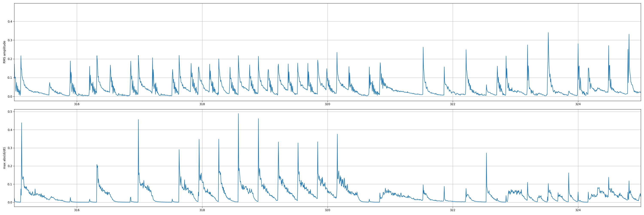Select the 0.3 tick on max abs(di/dt) axis
The height and width of the screenshot is (215, 644).
pyautogui.click(x=10, y=148)
